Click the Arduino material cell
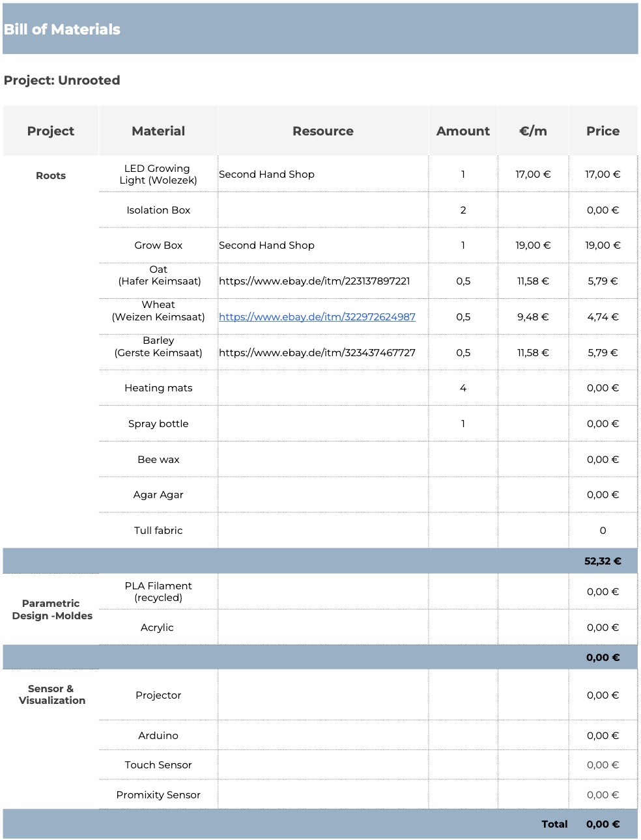This screenshot has height=840, width=641. pyautogui.click(x=158, y=736)
